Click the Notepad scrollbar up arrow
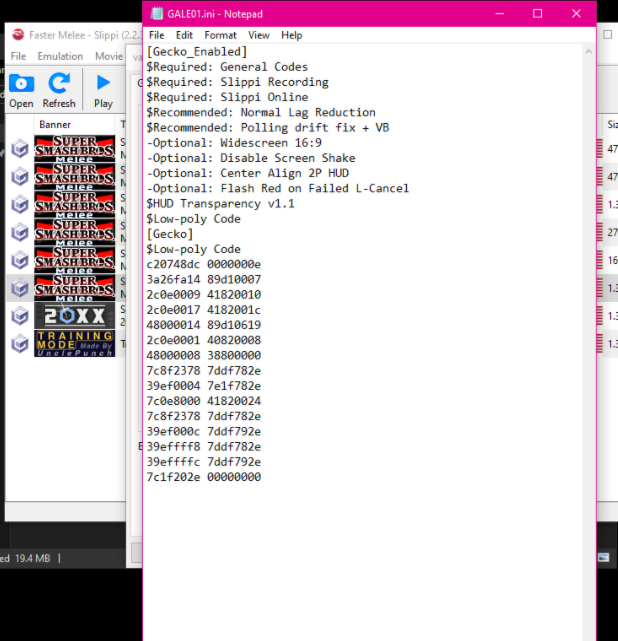The width and height of the screenshot is (618, 641). coord(589,52)
